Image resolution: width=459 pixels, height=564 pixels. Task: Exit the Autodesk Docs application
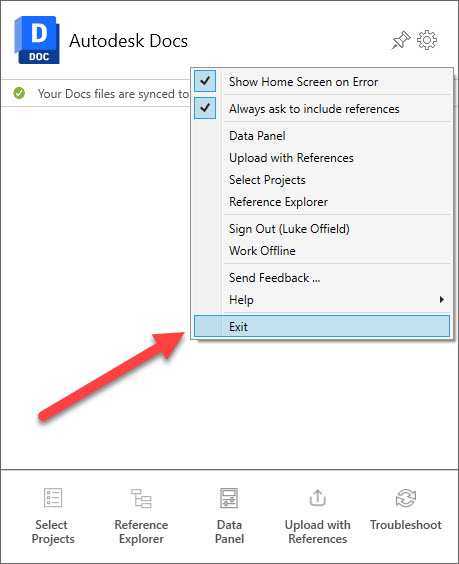click(x=322, y=326)
